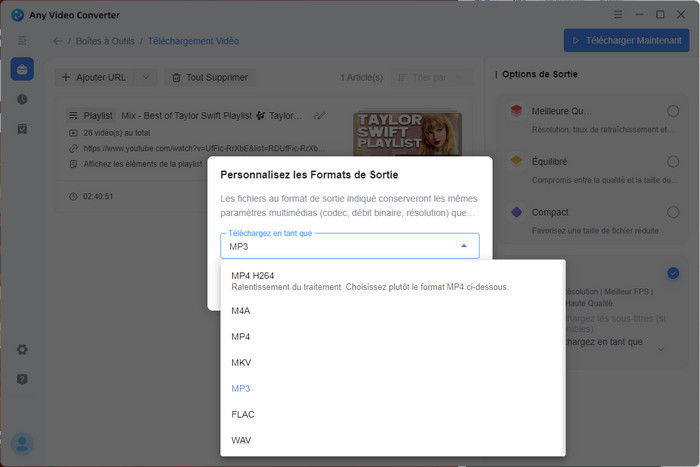The image size is (700, 467).
Task: Choose M4A from format list
Action: point(393,311)
